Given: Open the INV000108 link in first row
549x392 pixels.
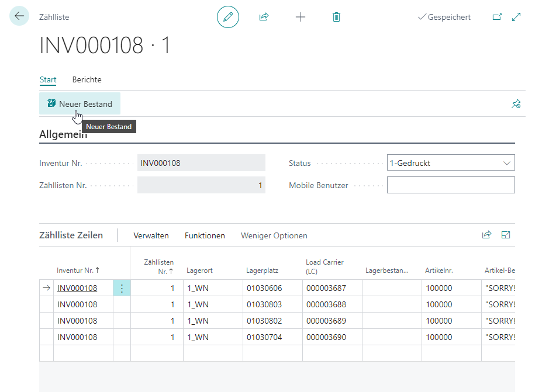Looking at the screenshot, I should point(77,288).
